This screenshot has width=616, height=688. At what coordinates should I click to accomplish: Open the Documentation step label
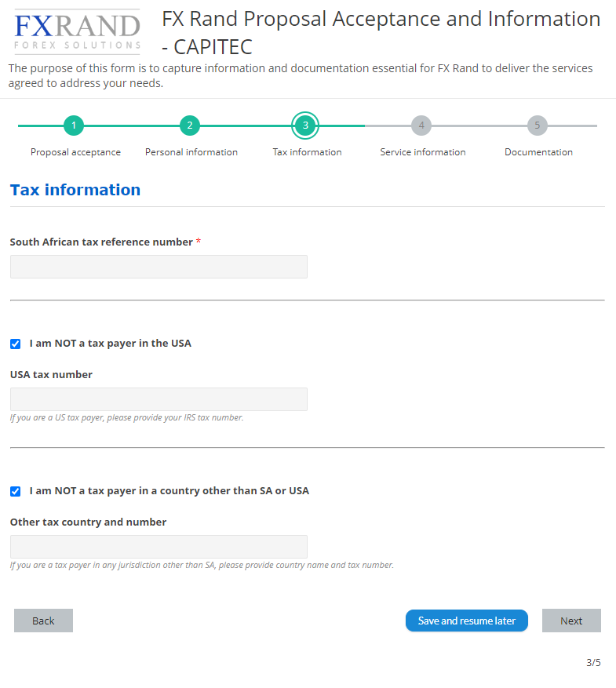click(x=539, y=152)
